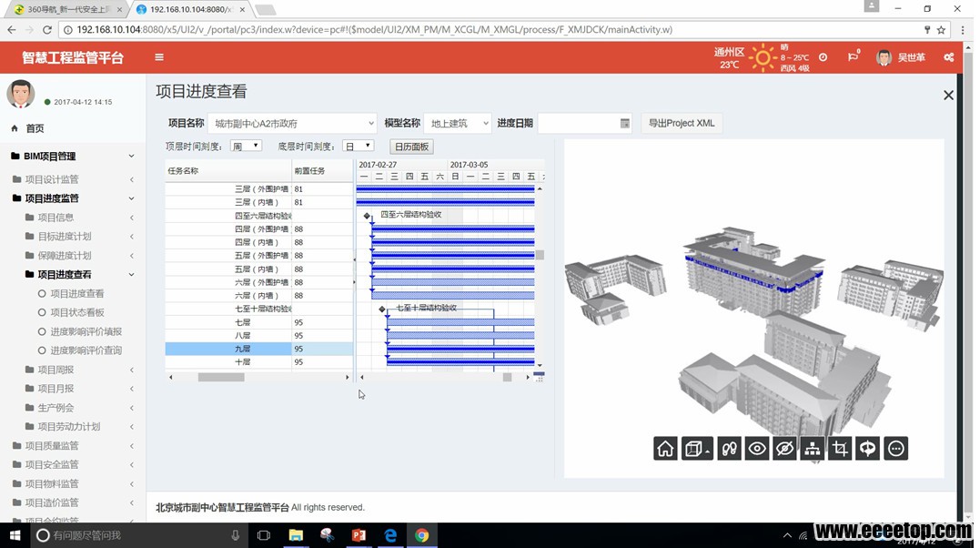Hide elements with crossed-eye icon
This screenshot has width=980, height=548.
784,449
